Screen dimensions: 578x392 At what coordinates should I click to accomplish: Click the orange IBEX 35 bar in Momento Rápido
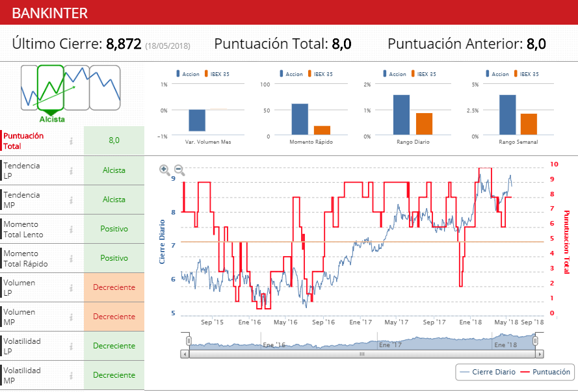322,131
